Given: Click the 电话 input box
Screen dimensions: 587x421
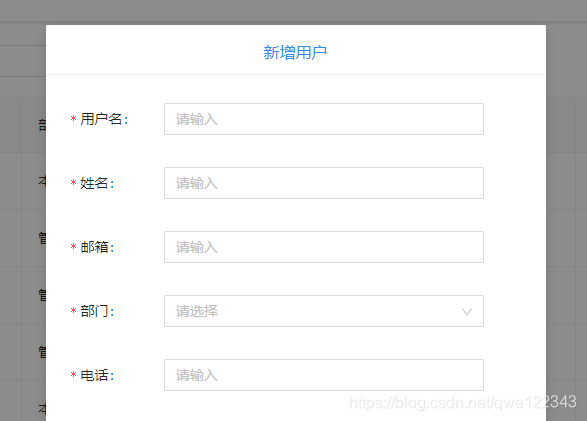Looking at the screenshot, I should pyautogui.click(x=324, y=375).
